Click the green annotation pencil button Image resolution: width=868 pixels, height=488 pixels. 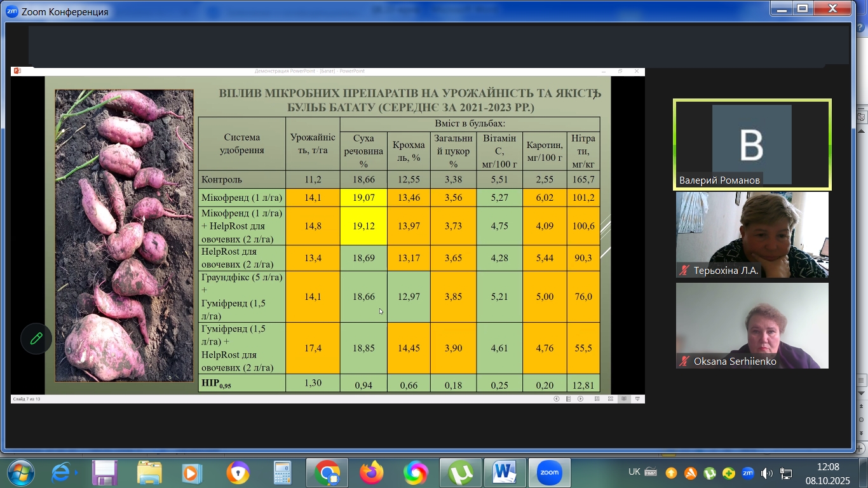[36, 339]
